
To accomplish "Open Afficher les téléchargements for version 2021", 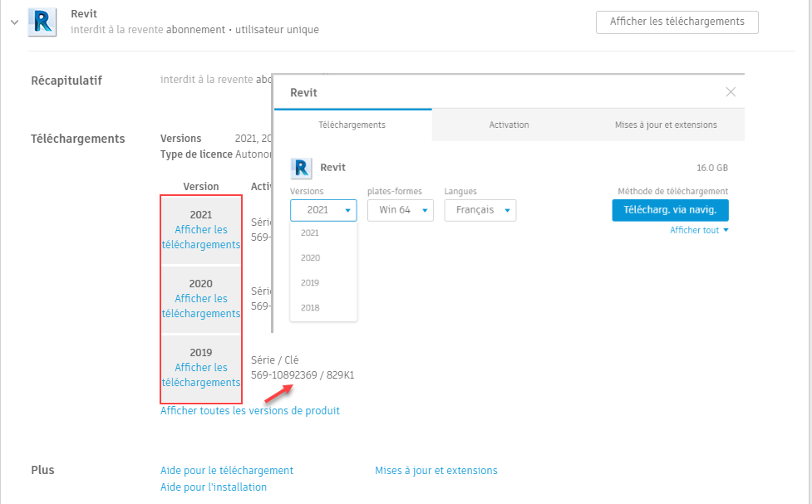I will click(201, 237).
